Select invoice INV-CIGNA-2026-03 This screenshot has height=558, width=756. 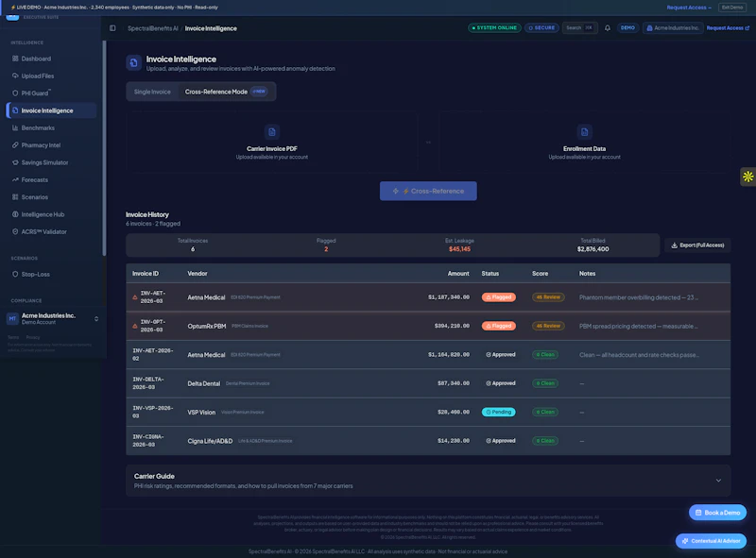148,441
